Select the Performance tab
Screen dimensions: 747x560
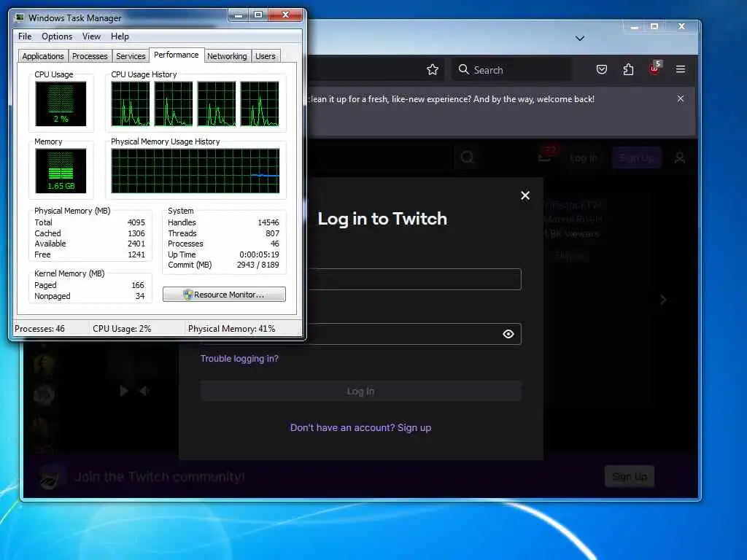click(177, 55)
